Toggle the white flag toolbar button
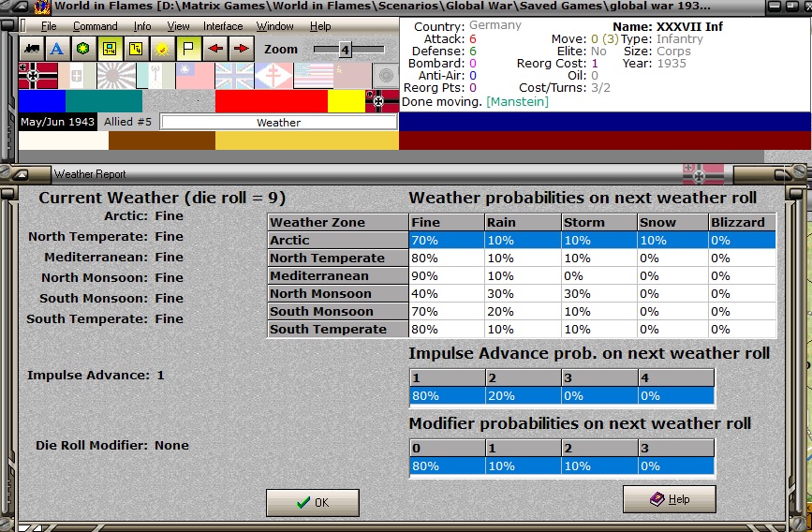Screen dimensions: 812x532 click(x=188, y=50)
